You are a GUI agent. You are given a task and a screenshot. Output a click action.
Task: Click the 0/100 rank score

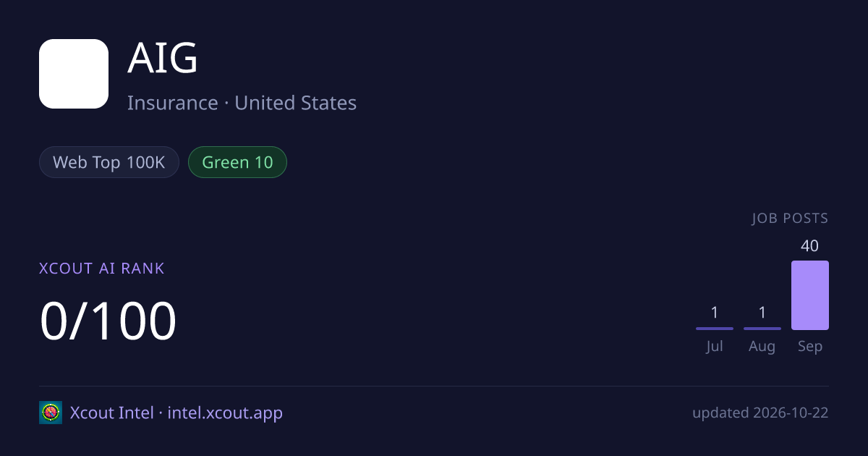[109, 321]
